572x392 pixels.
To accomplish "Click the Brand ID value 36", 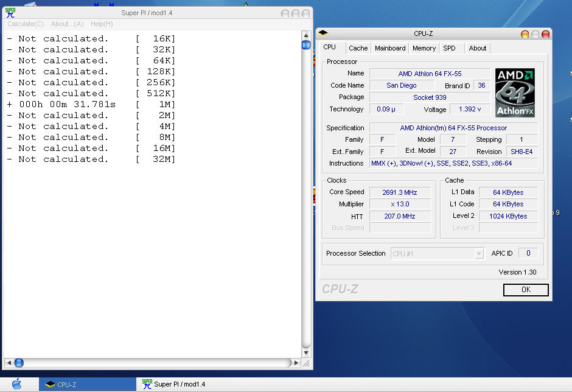I will click(x=481, y=85).
